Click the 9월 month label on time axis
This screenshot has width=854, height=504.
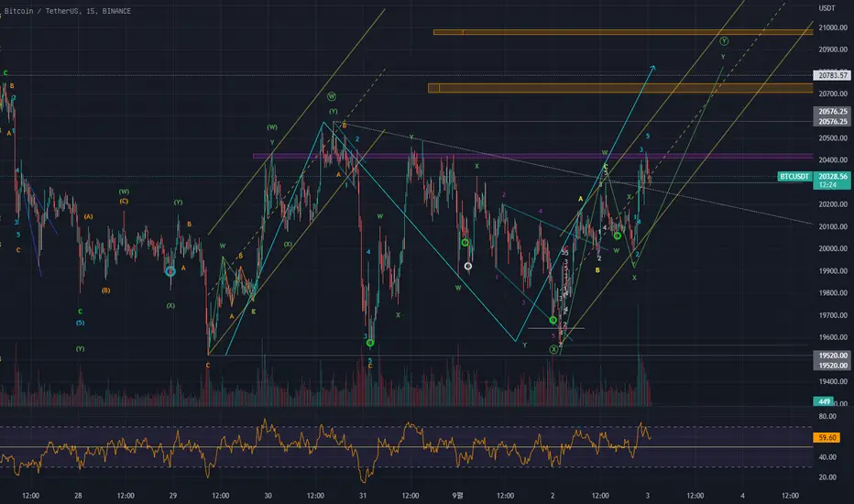458,495
